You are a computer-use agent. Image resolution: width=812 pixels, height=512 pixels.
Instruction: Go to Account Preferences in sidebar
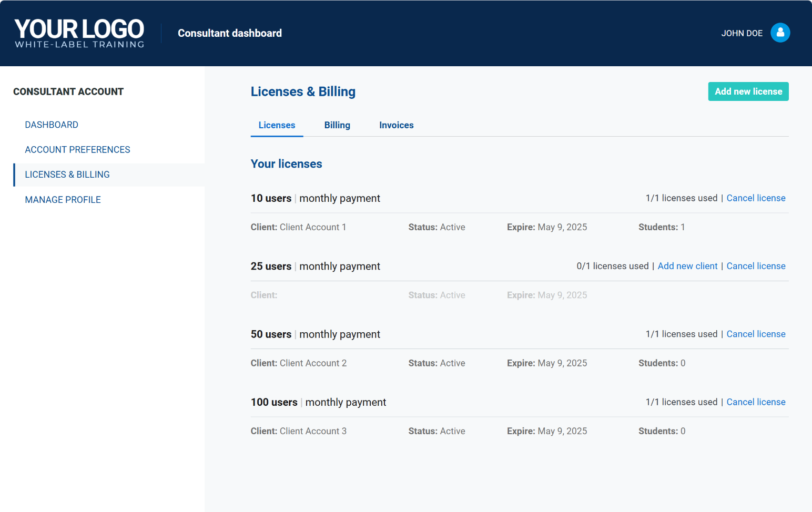click(77, 150)
